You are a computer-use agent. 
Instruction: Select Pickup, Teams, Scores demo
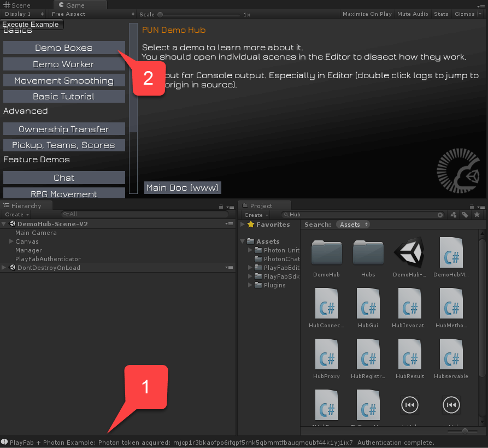tap(64, 145)
